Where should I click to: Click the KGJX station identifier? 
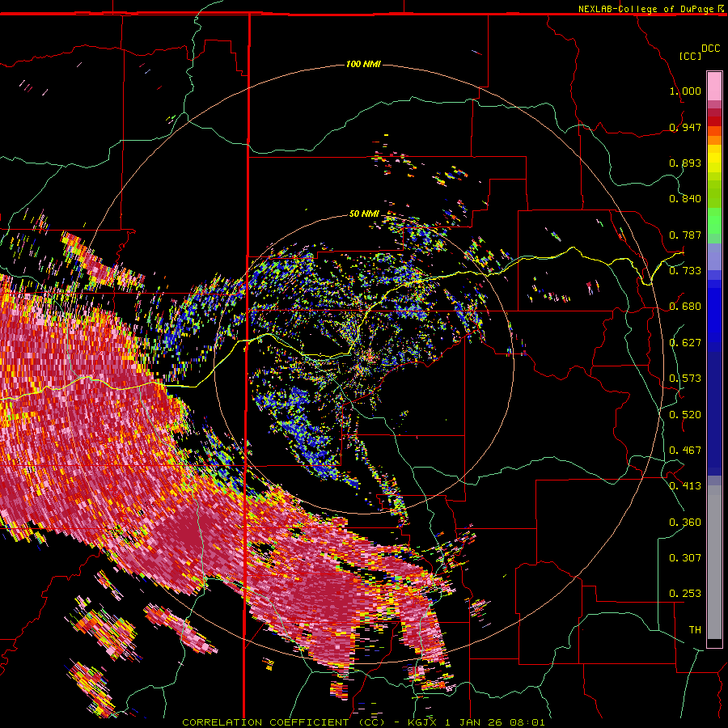422,722
